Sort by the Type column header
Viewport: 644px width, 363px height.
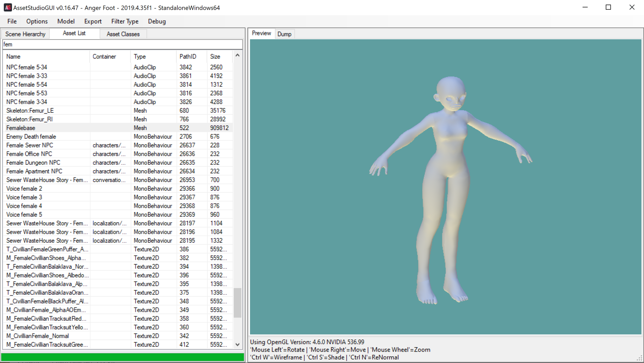[153, 56]
